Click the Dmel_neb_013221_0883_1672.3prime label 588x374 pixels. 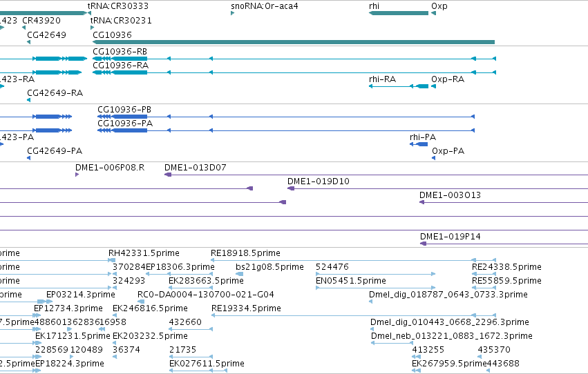coord(452,336)
